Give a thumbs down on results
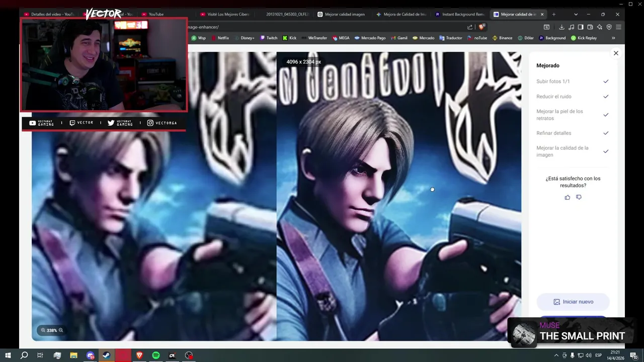 [579, 197]
